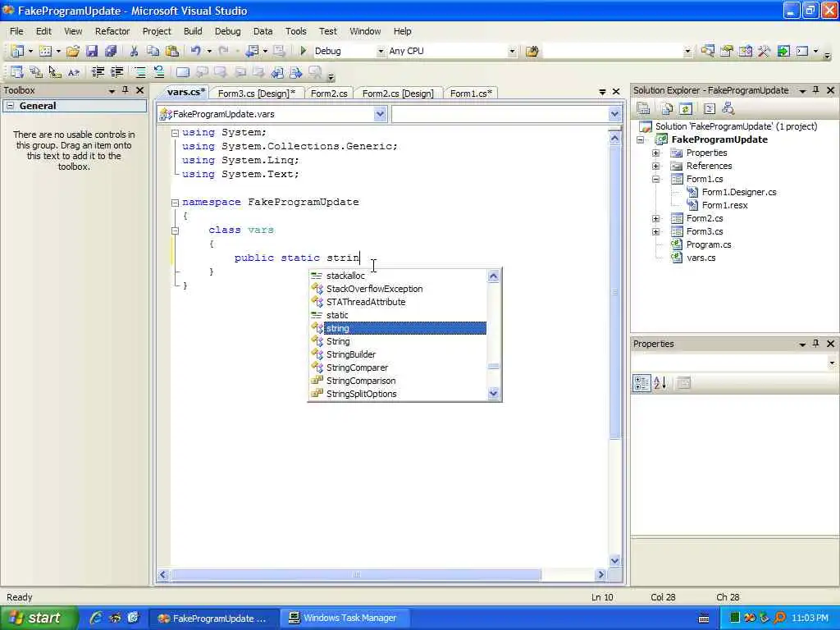Viewport: 840px width, 630px height.
Task: Save the current file with floppy icon
Action: [92, 51]
